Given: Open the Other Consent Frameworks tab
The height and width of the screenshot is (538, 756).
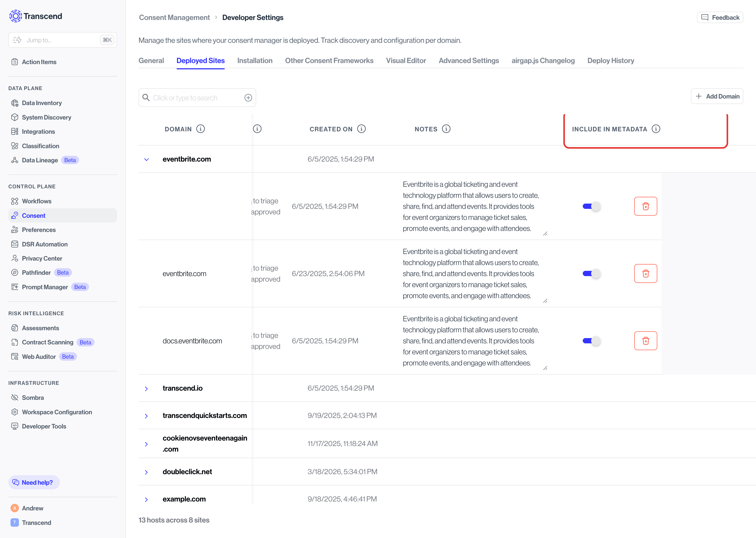Looking at the screenshot, I should coord(329,61).
